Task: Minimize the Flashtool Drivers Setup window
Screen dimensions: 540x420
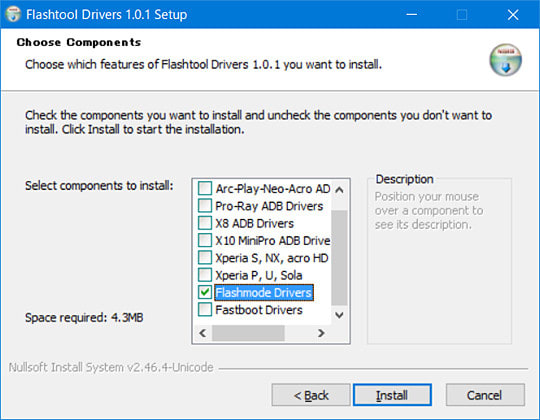Action: coord(412,14)
